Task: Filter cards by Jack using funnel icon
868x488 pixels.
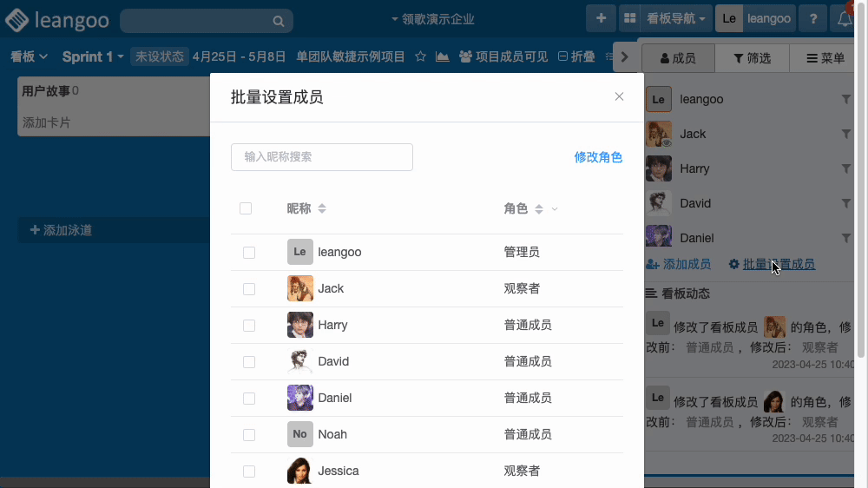Action: pos(846,134)
